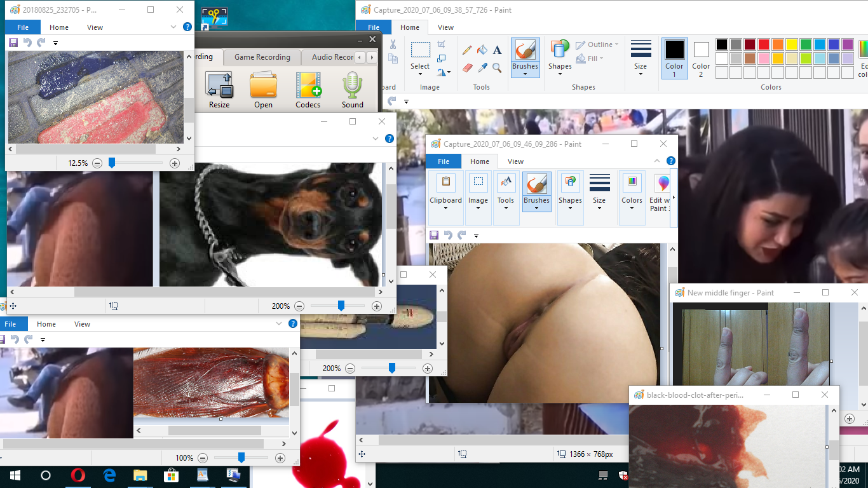Open the Size dropdown in main ribbon
The image size is (868, 488).
[x=641, y=57]
